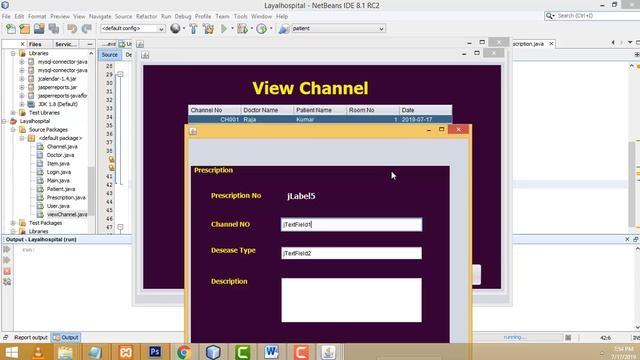The height and width of the screenshot is (360, 640).
Task: Click the Save All toolbar icon
Action: (54, 29)
